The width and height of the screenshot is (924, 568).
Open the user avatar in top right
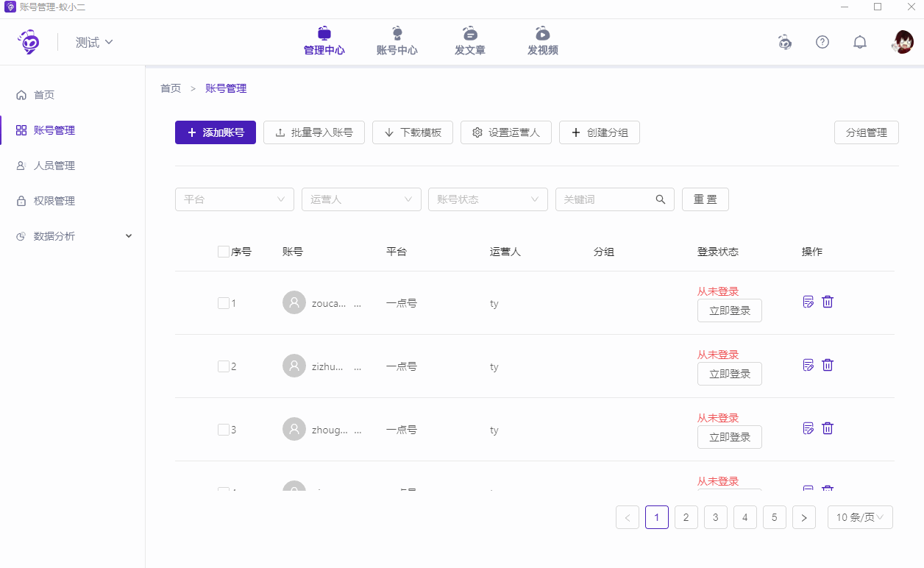tap(903, 42)
